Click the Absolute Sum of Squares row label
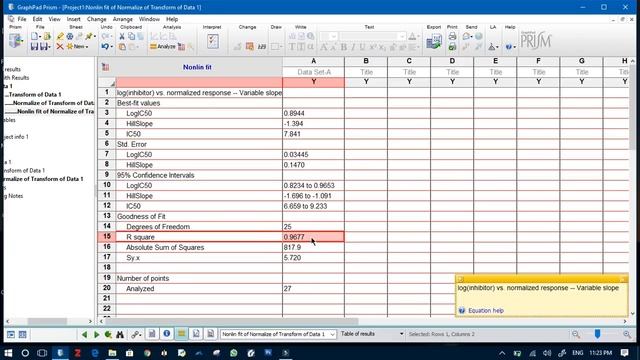Image resolution: width=640 pixels, height=360 pixels. [165, 247]
